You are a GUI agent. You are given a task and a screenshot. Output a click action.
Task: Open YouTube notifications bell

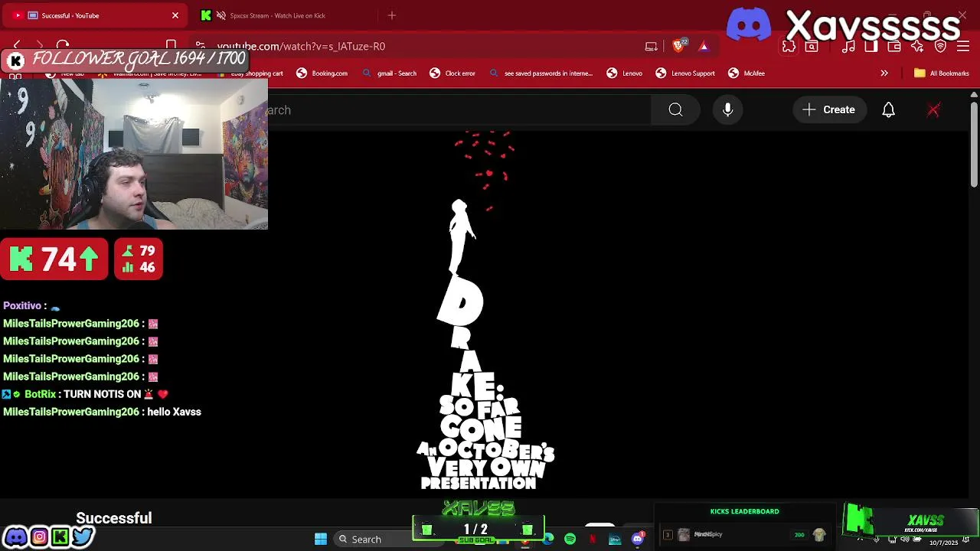pos(889,110)
